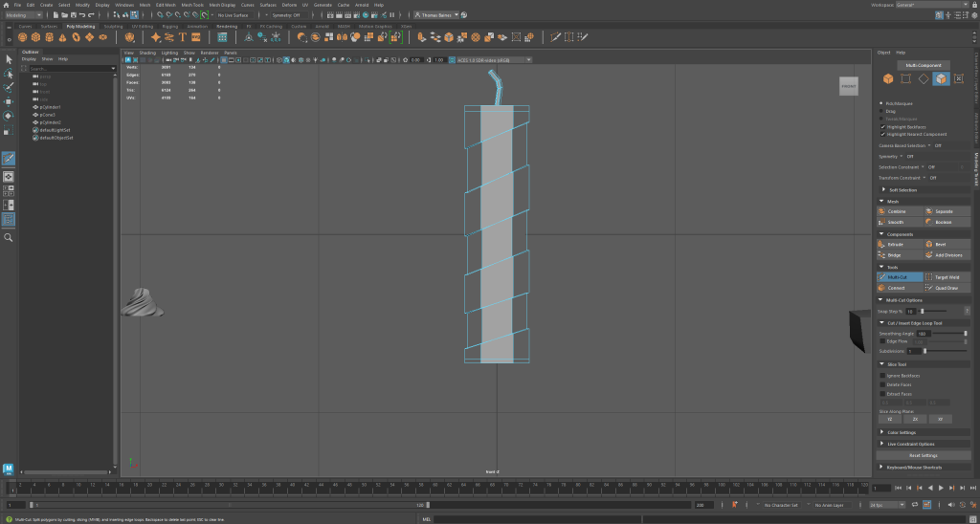Open the Mesh Tools menu
The height and width of the screenshot is (524, 980).
pyautogui.click(x=191, y=5)
